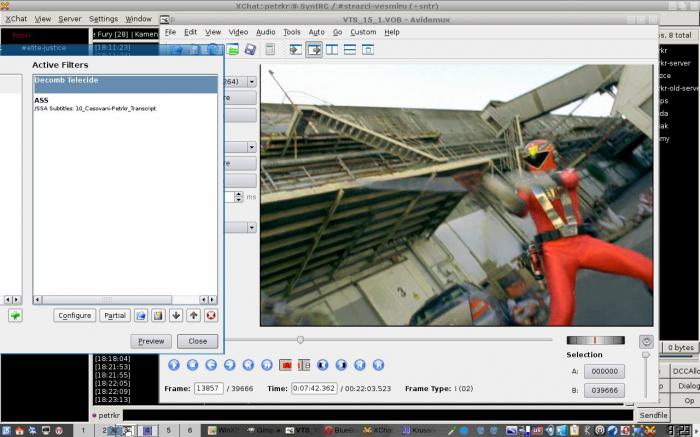Click the save filters script icon
Image resolution: width=700 pixels, height=437 pixels.
click(x=158, y=316)
